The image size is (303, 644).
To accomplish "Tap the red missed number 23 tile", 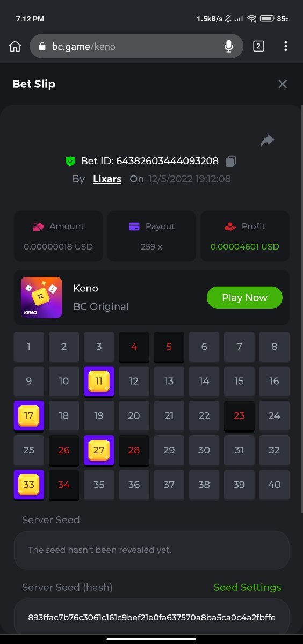I will pyautogui.click(x=239, y=416).
